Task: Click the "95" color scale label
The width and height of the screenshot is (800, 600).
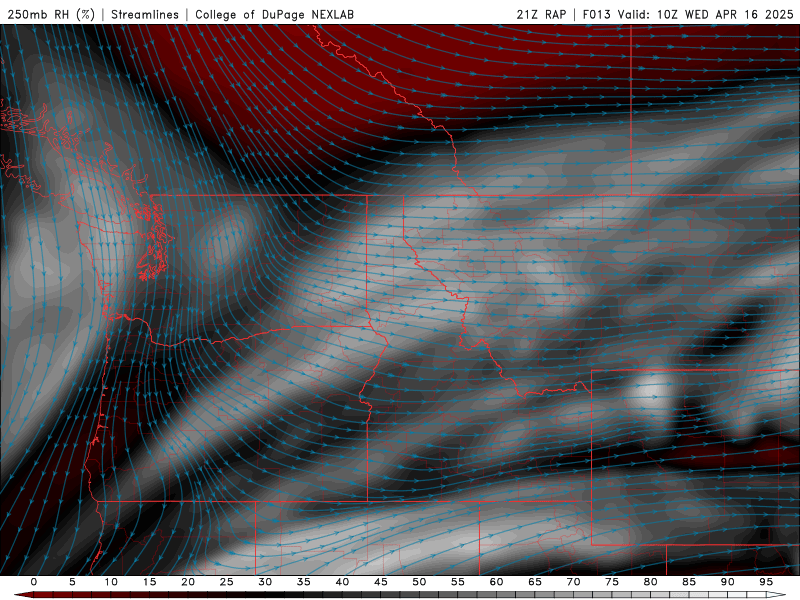Action: 766,582
